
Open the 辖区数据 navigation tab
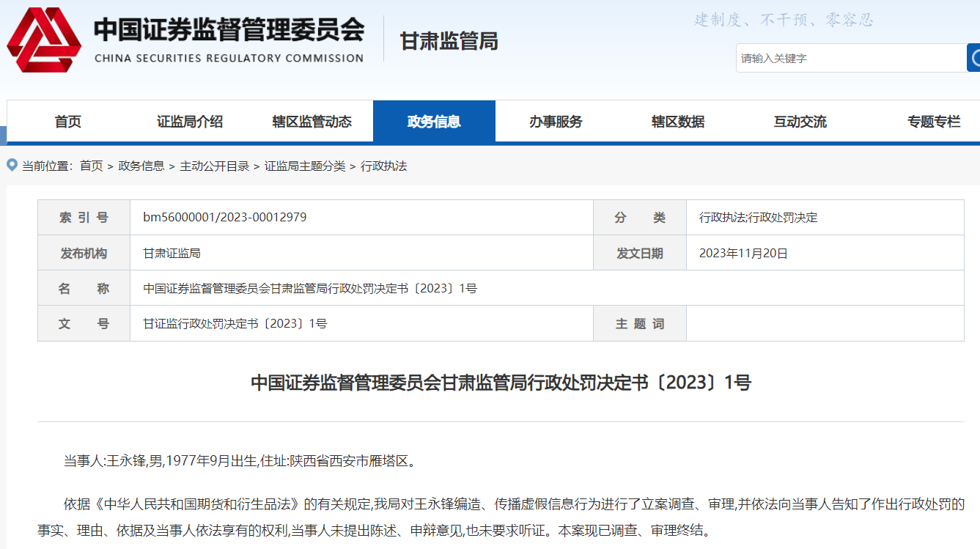point(678,122)
